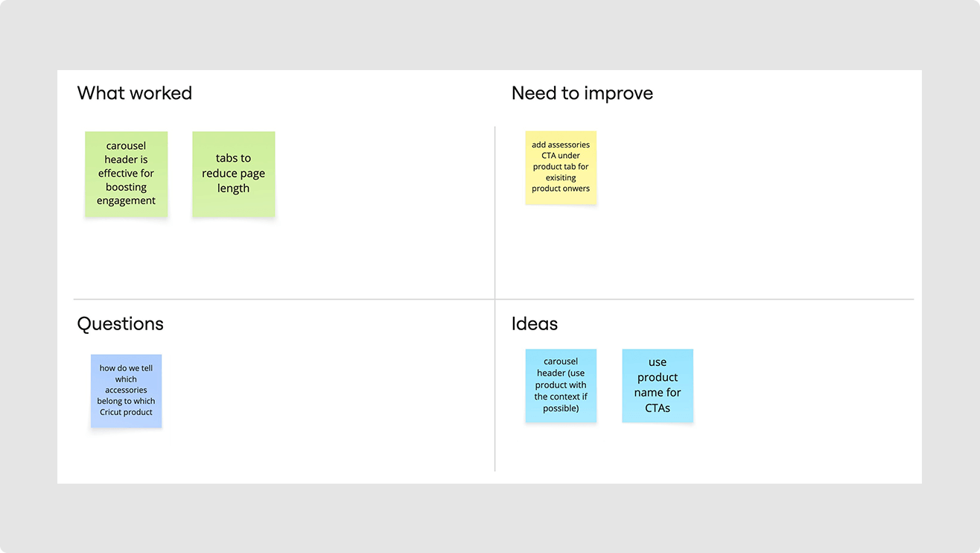
Task: Select the purple accessories question sticky note
Action: click(x=126, y=391)
